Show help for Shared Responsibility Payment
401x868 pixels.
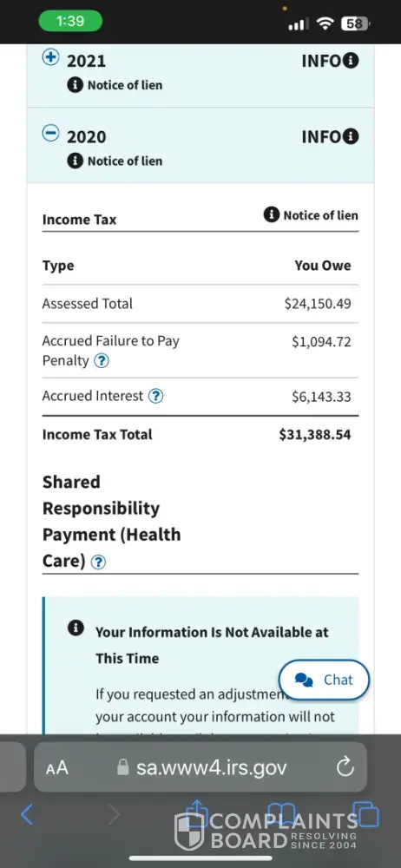pyautogui.click(x=98, y=562)
